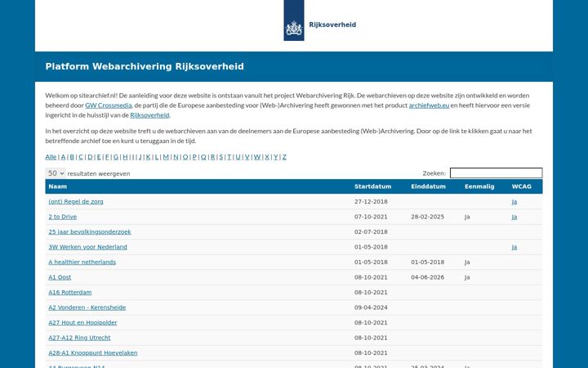Filter the list by letter N

click(x=176, y=157)
